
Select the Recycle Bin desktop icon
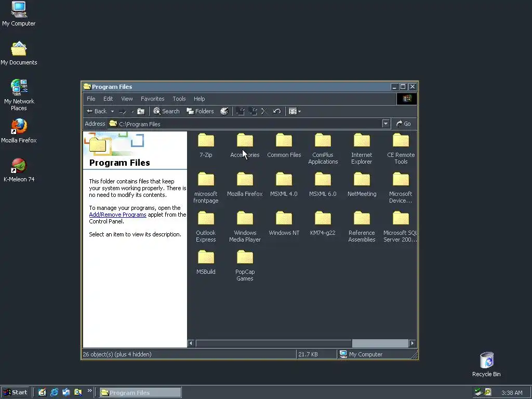click(486, 364)
